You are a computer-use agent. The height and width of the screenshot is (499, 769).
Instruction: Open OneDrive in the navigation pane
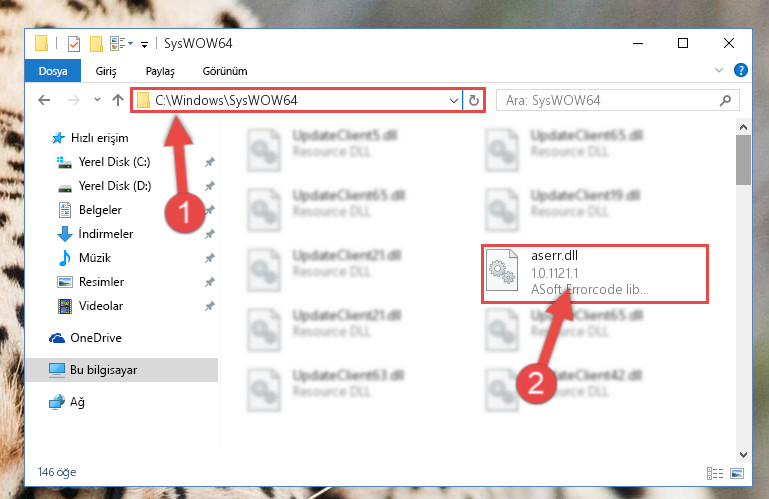(96, 338)
